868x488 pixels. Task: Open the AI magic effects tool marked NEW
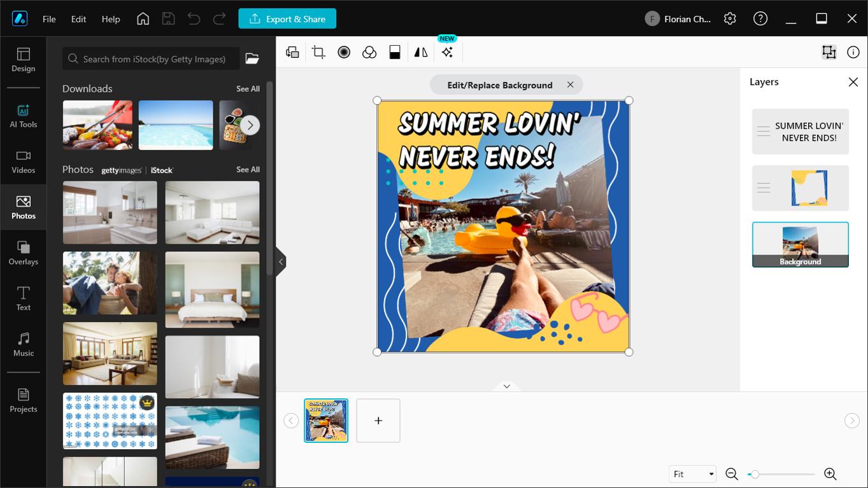(x=447, y=52)
